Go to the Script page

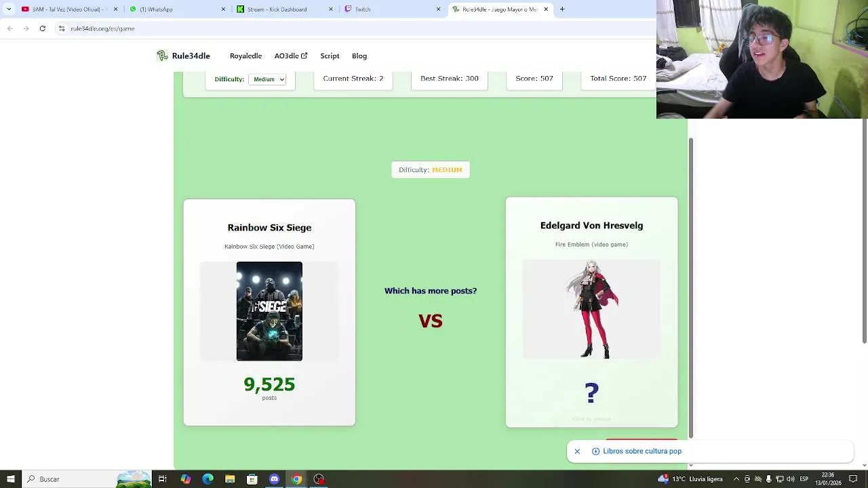point(330,56)
